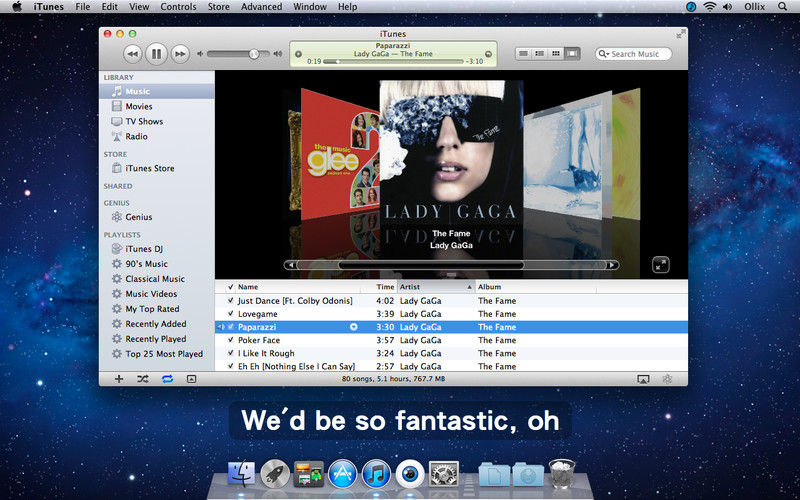This screenshot has height=500, width=800.
Task: Open the Controls menu
Action: click(178, 7)
